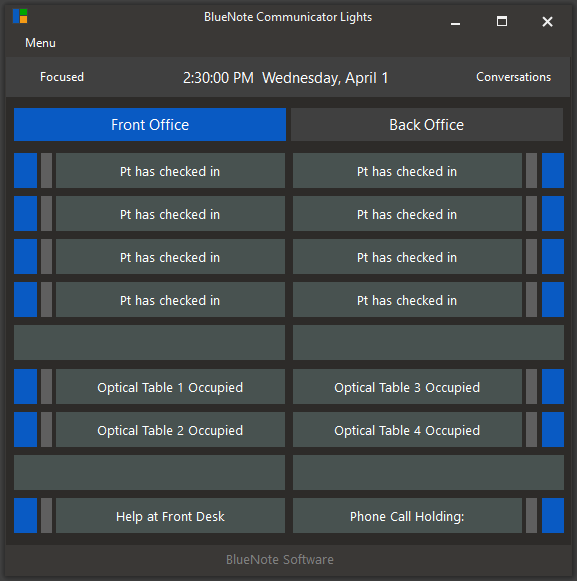This screenshot has width=577, height=581.
Task: Toggle blue light beside Help at Front Desk
Action: point(26,515)
